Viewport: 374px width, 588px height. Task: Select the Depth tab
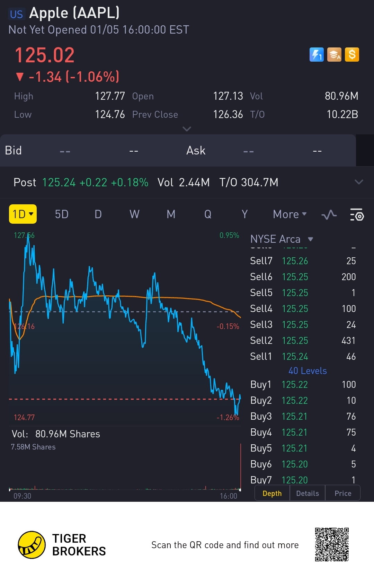[x=272, y=493]
